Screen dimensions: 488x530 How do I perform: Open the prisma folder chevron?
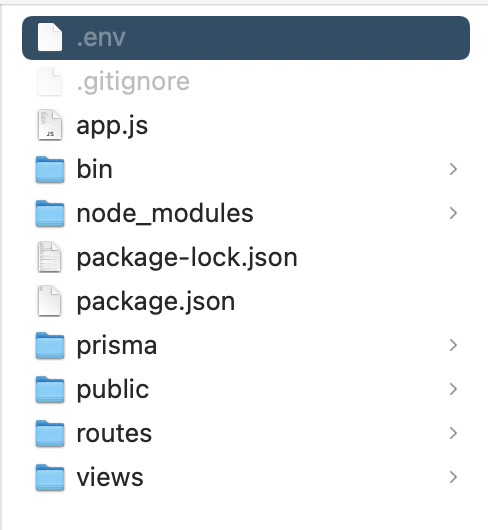click(x=453, y=345)
